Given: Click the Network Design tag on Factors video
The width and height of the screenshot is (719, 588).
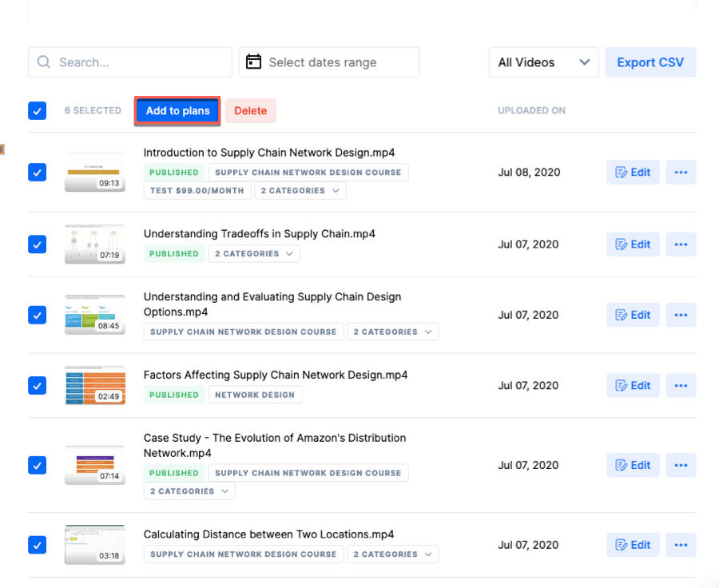Looking at the screenshot, I should pos(254,395).
